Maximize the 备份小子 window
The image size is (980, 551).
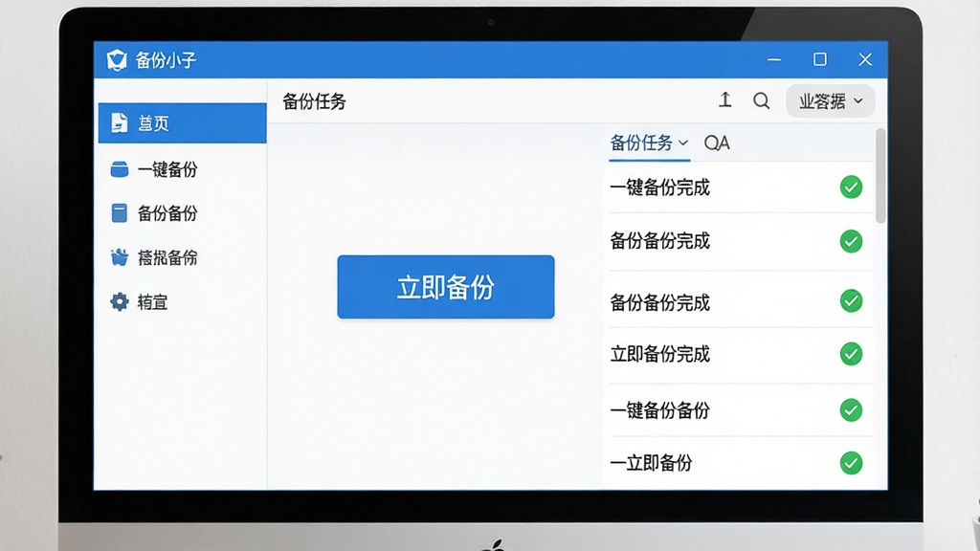click(x=820, y=59)
